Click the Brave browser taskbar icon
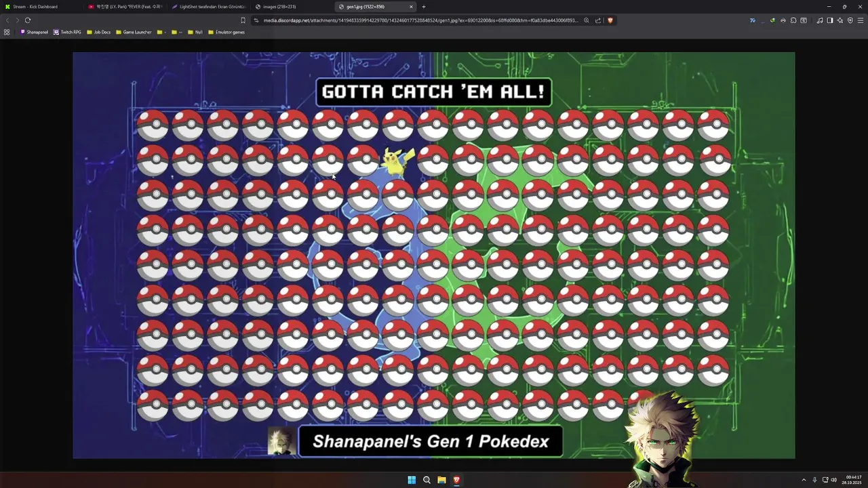868x488 pixels. pyautogui.click(x=456, y=480)
